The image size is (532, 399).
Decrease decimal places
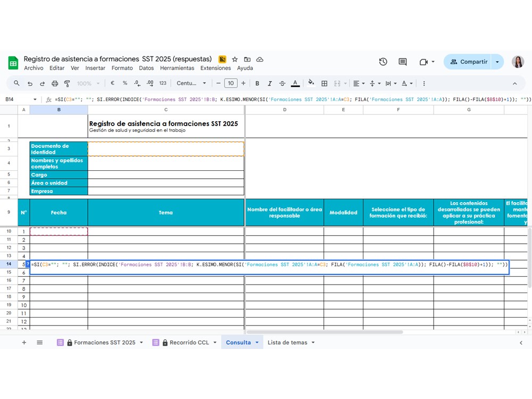pos(137,83)
